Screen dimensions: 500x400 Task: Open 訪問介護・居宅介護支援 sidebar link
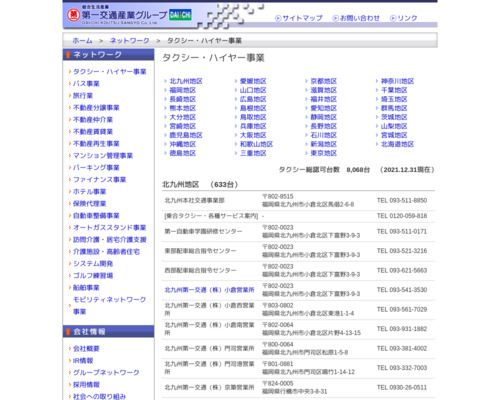tap(110, 240)
